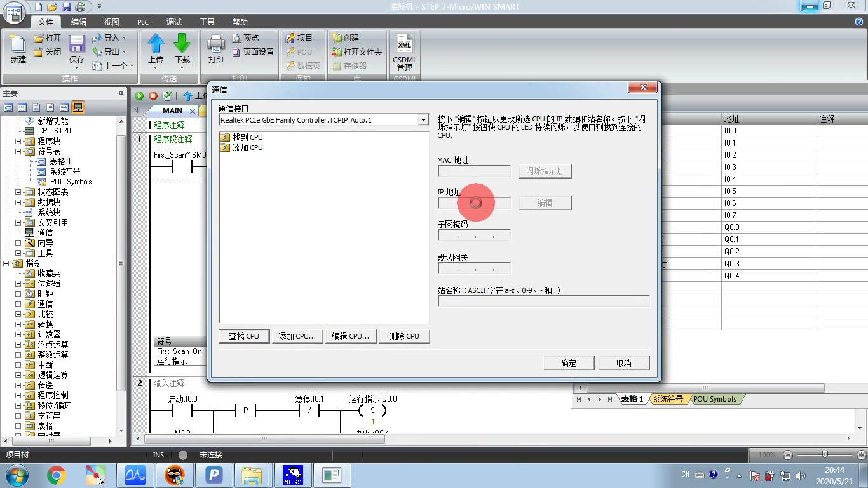Click the 打印 printer icon
868x488 pixels.
point(216,44)
